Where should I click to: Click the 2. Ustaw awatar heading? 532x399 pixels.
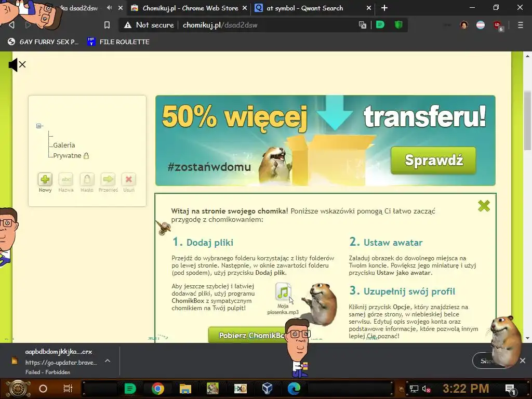[x=386, y=242]
